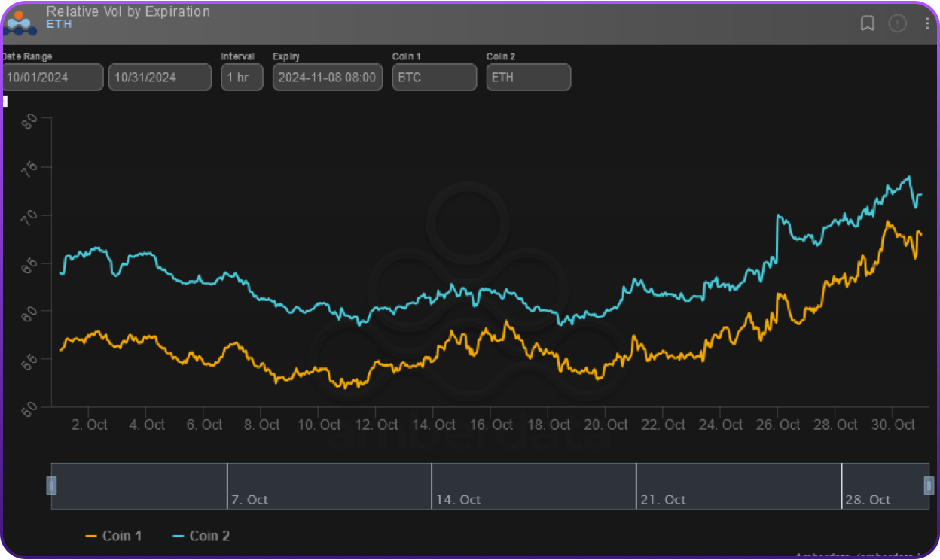940x560 pixels.
Task: Bookmark this Relative Vol chart
Action: pyautogui.click(x=868, y=23)
